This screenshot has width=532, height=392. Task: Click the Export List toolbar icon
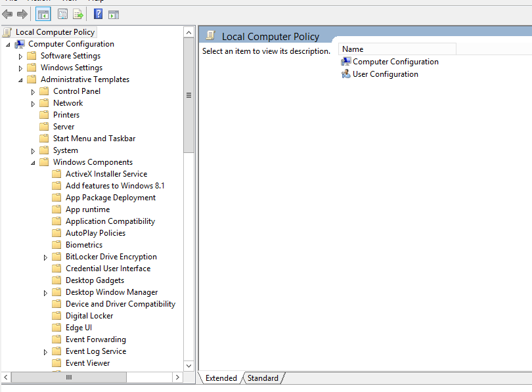pos(78,14)
